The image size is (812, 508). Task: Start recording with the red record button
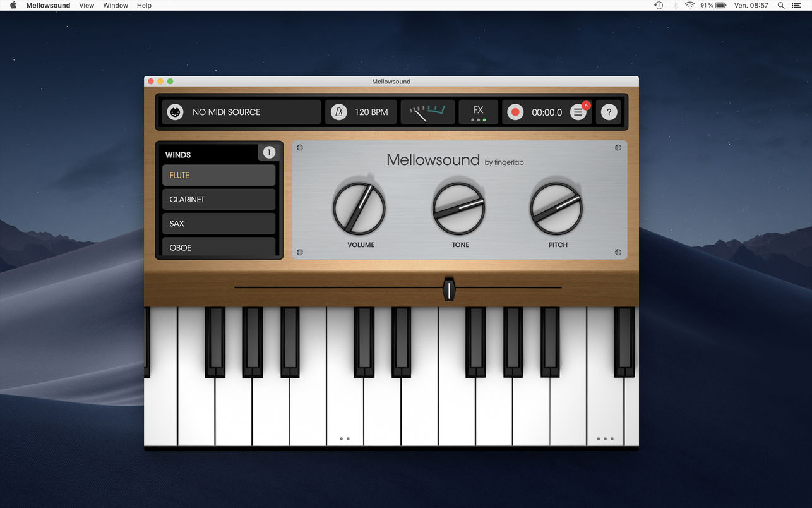515,112
